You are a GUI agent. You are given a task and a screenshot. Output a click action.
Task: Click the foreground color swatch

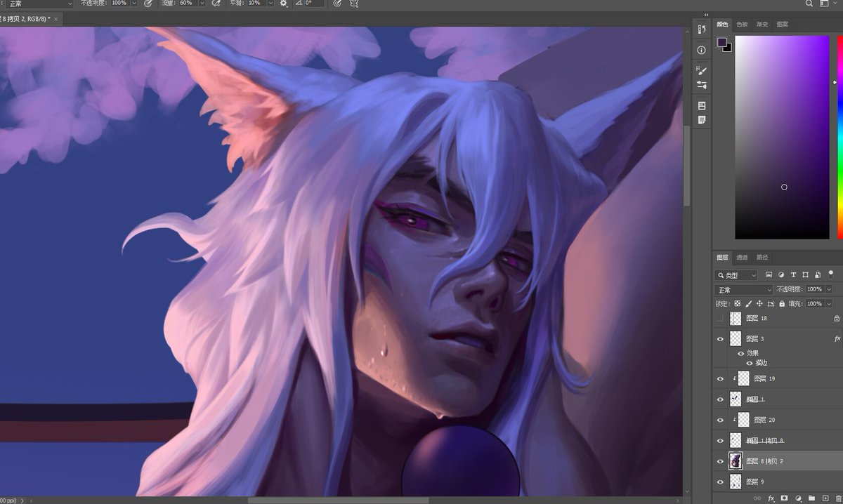coord(721,42)
